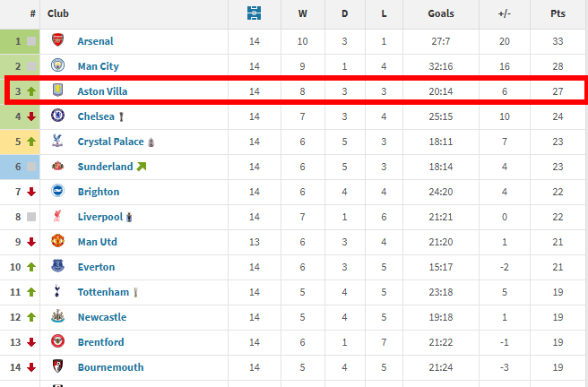Image resolution: width=588 pixels, height=387 pixels.
Task: Click the matches played pitch icon header
Action: point(254,13)
